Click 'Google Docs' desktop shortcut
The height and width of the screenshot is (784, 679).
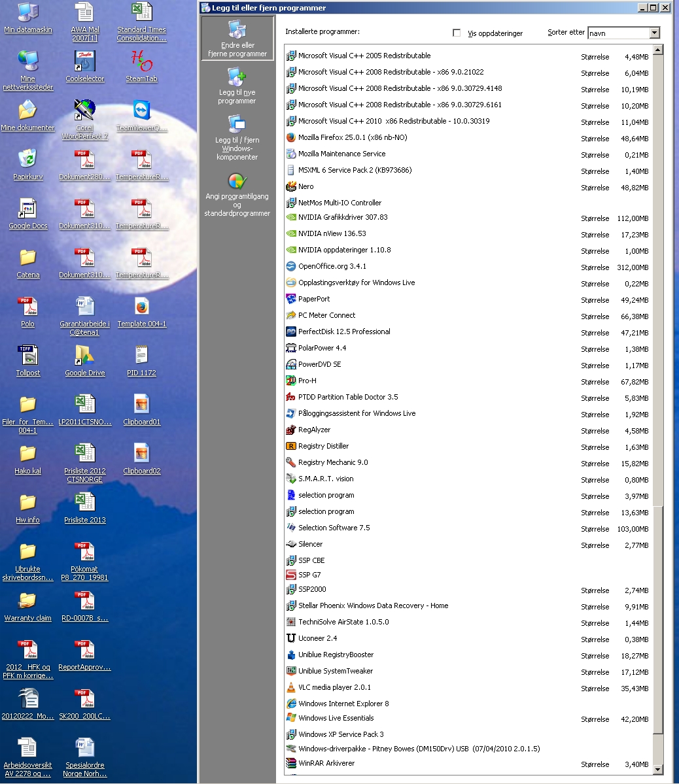click(x=28, y=214)
